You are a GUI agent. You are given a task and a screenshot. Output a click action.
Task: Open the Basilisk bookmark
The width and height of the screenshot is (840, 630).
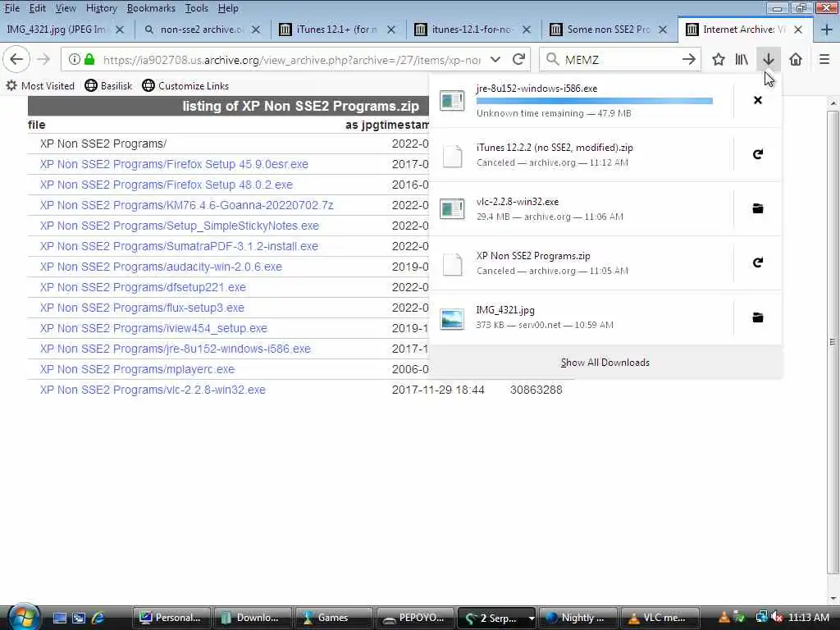pyautogui.click(x=108, y=85)
